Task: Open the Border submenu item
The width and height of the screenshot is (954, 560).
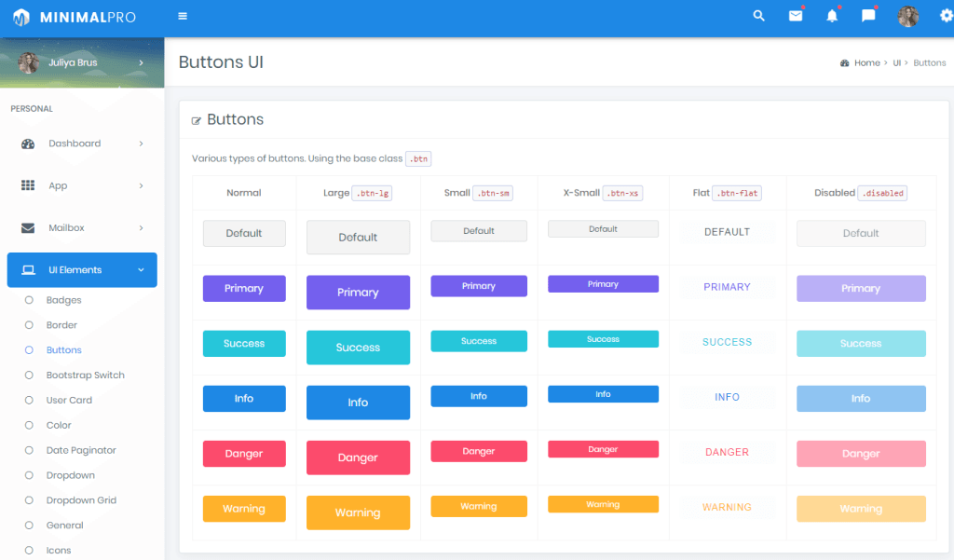Action: click(61, 325)
